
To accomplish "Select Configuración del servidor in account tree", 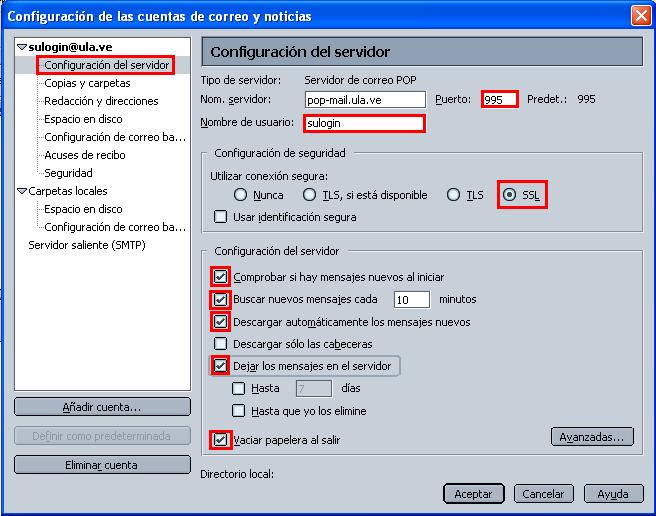I will coord(106,65).
